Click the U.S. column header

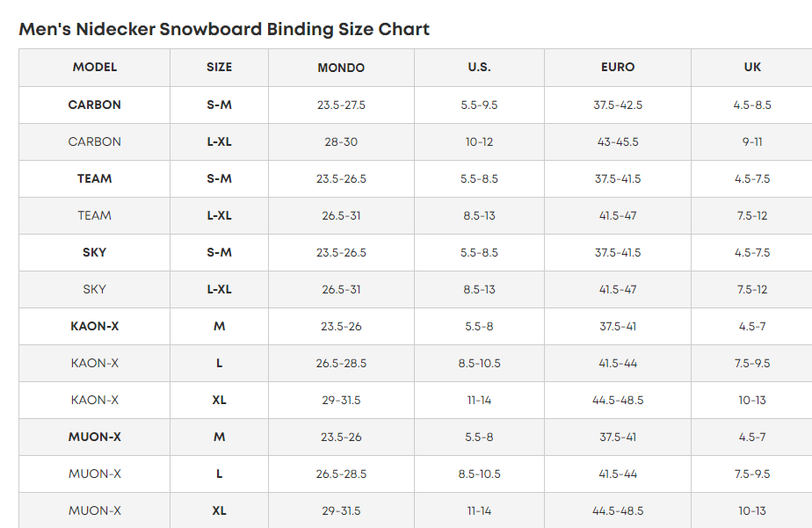click(479, 67)
